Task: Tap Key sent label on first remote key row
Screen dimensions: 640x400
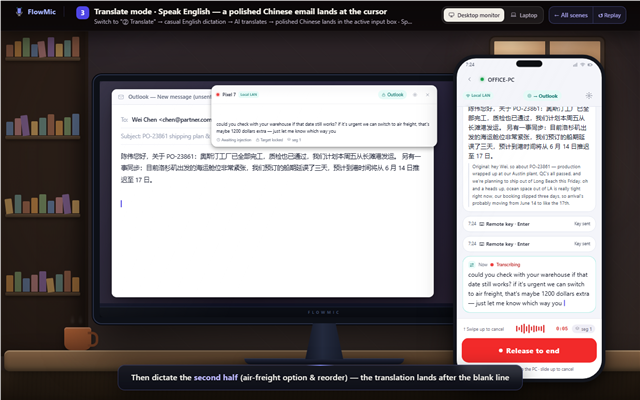Action: (x=582, y=224)
